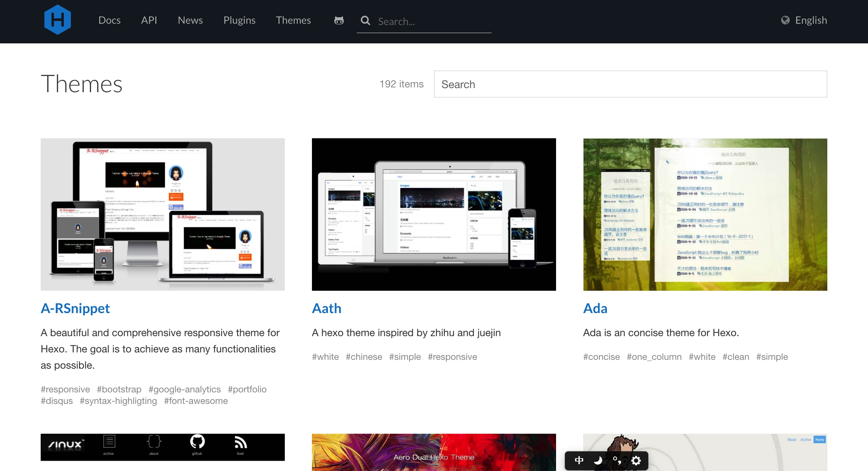The height and width of the screenshot is (471, 868).
Task: Select the #disqus tag
Action: (57, 401)
